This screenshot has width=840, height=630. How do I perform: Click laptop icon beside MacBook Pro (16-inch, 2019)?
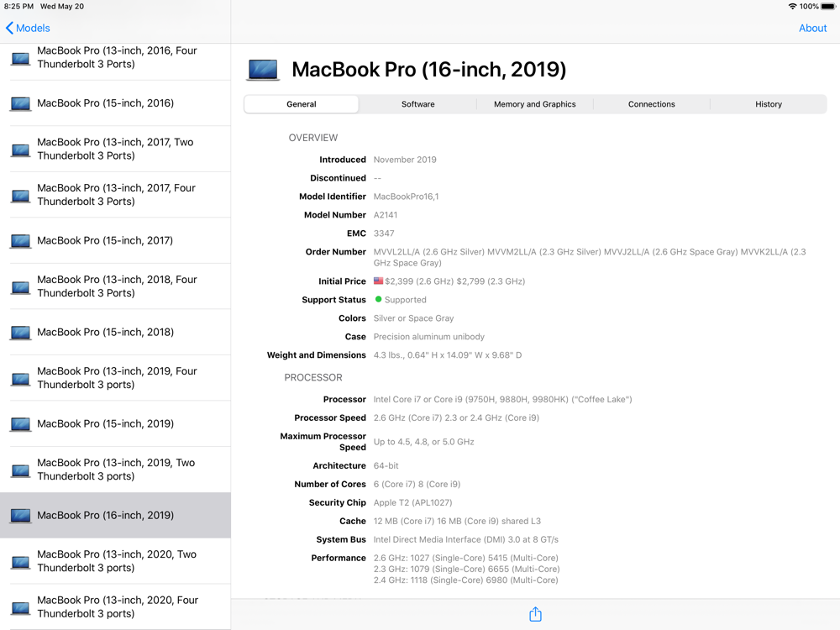[x=20, y=516]
